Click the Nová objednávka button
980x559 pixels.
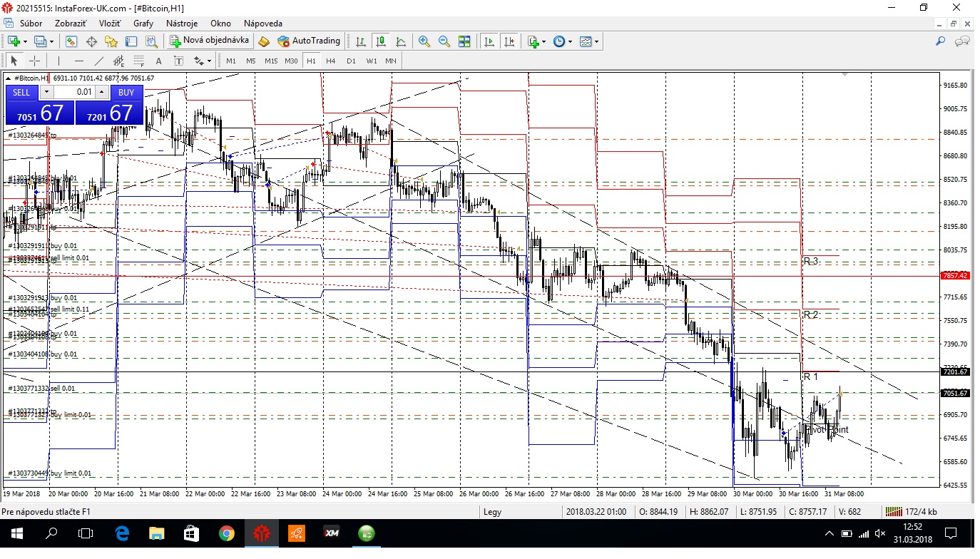(x=210, y=41)
